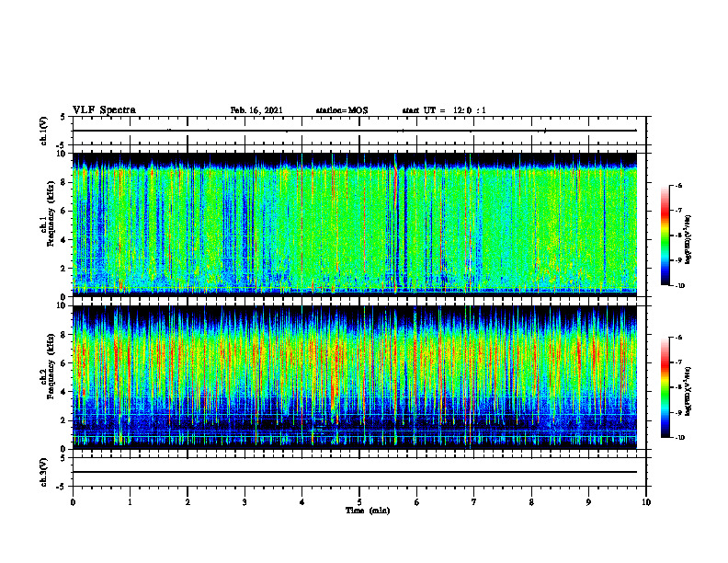
Task: Click the "0" tick on the time axis
Action: (73, 502)
